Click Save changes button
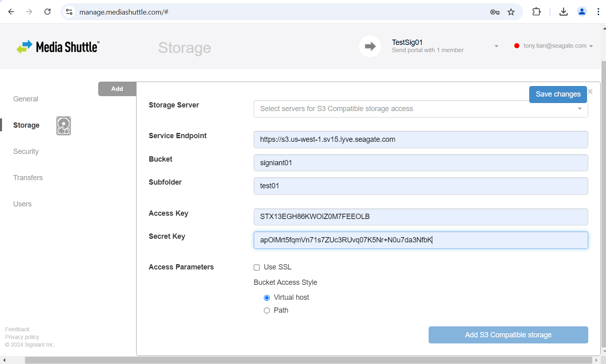The height and width of the screenshot is (364, 606). (x=558, y=94)
